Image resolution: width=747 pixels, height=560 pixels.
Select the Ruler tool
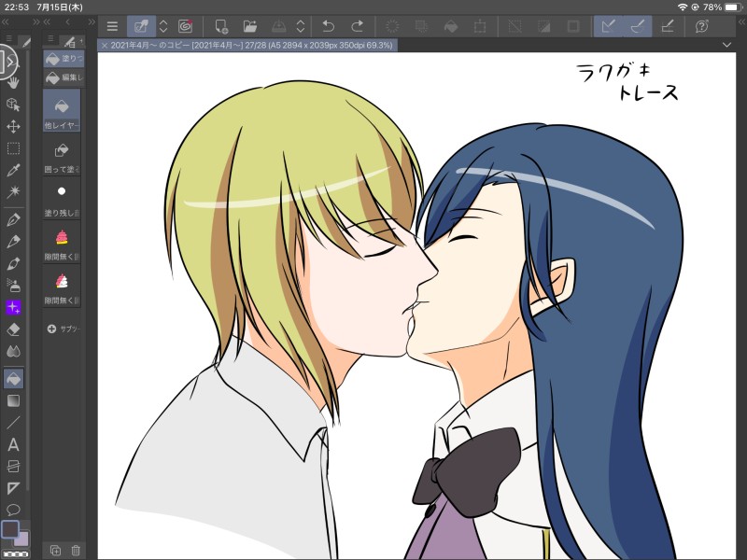pyautogui.click(x=13, y=488)
